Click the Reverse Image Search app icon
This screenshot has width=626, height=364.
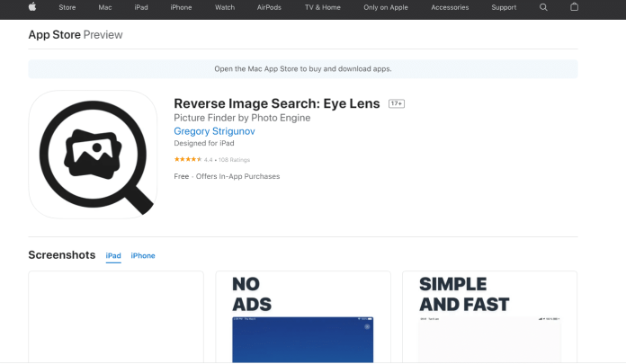coord(93,155)
